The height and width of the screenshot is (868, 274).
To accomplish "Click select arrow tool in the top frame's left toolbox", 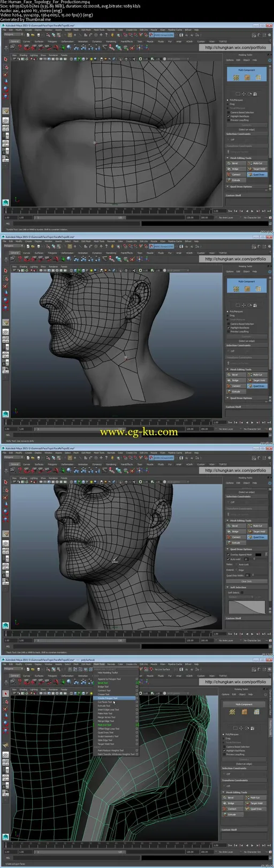I will 6,59.
